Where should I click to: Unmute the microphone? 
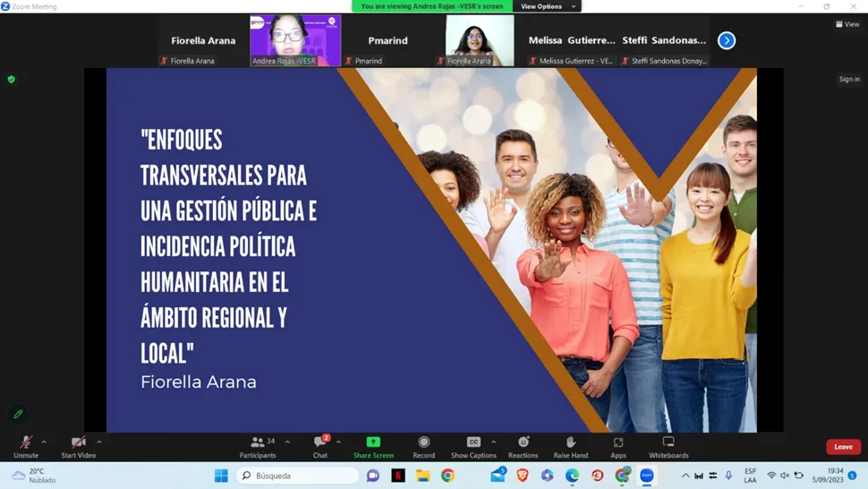[26, 445]
